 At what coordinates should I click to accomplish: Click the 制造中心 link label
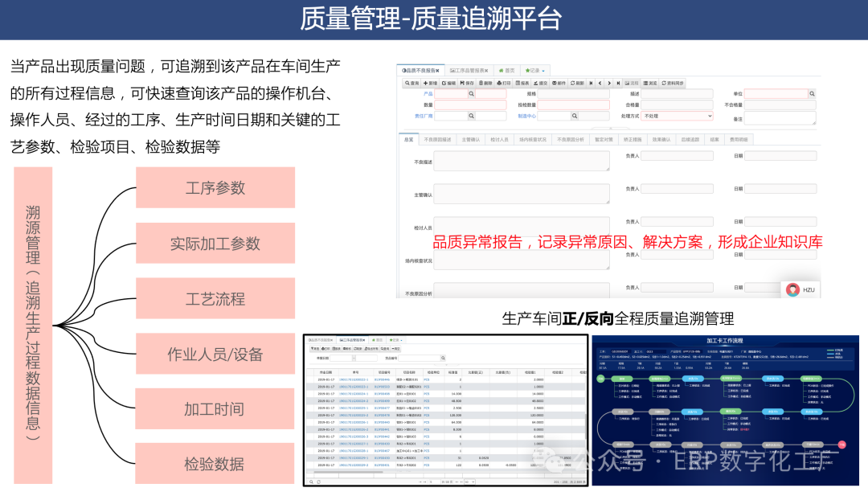click(x=526, y=116)
